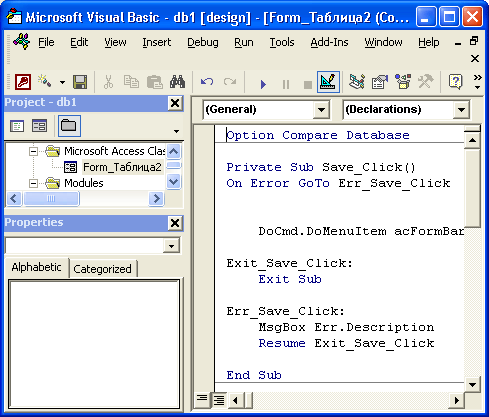Select Form_Таблица2 in project tree

(122, 167)
